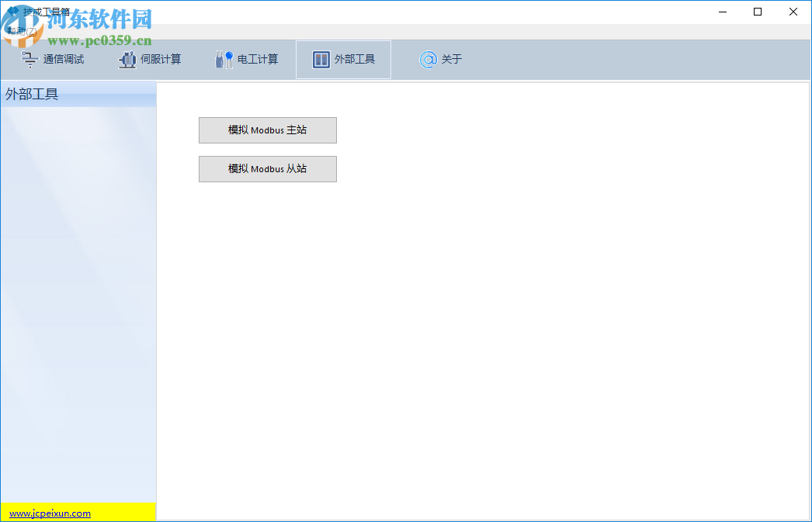Open the 帮助(Z) menu
Image resolution: width=812 pixels, height=522 pixels.
click(x=22, y=32)
